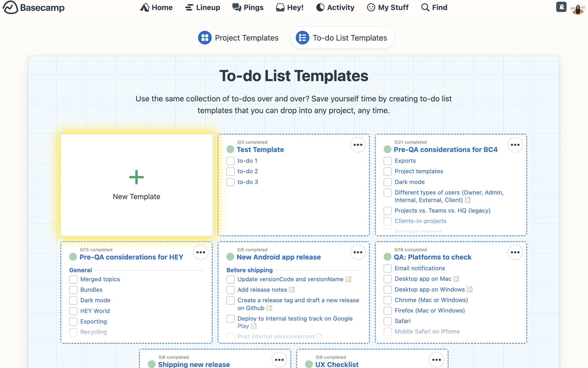Click the note icon after Add release notes

point(292,290)
